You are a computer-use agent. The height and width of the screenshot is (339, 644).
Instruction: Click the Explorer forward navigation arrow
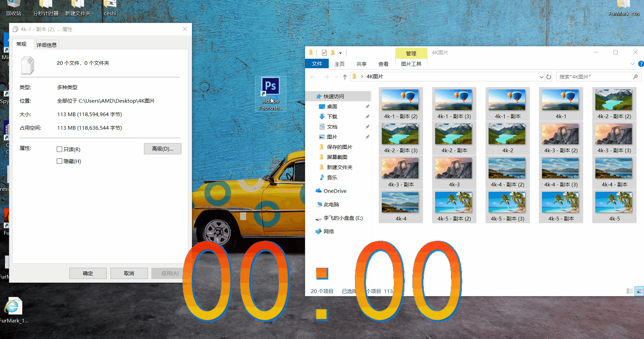pyautogui.click(x=326, y=77)
